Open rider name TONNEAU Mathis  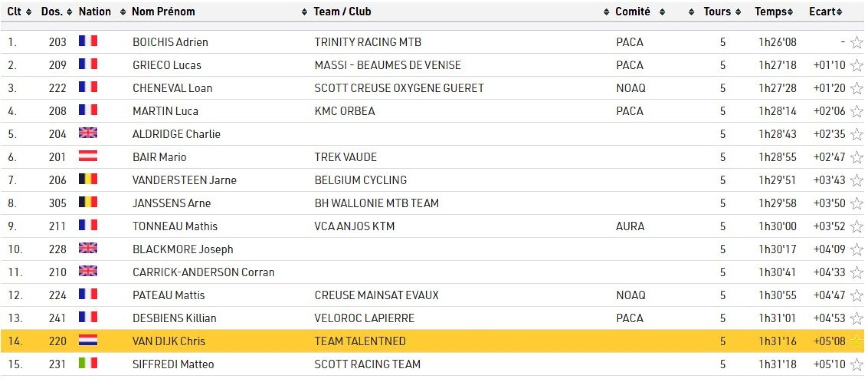tap(175, 226)
